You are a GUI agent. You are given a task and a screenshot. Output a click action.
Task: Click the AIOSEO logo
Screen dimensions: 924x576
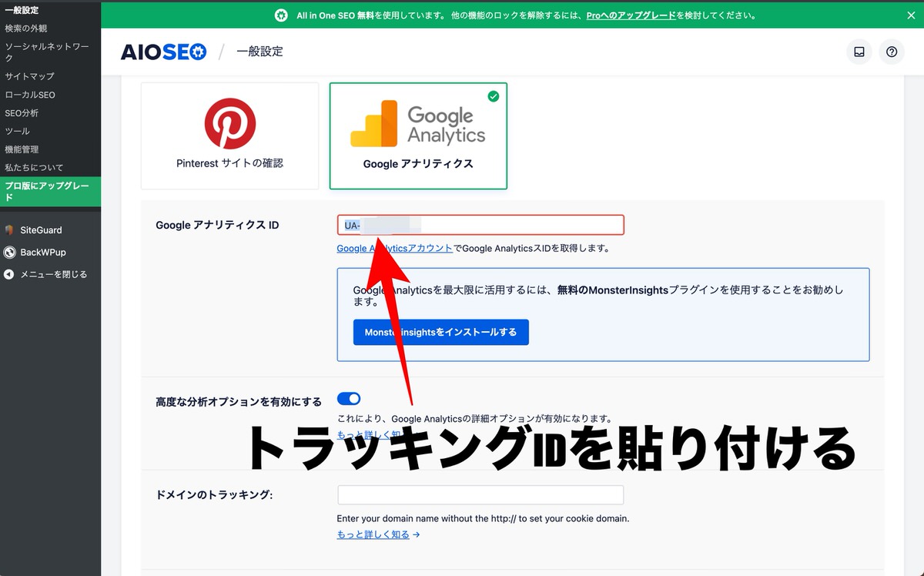(x=164, y=52)
